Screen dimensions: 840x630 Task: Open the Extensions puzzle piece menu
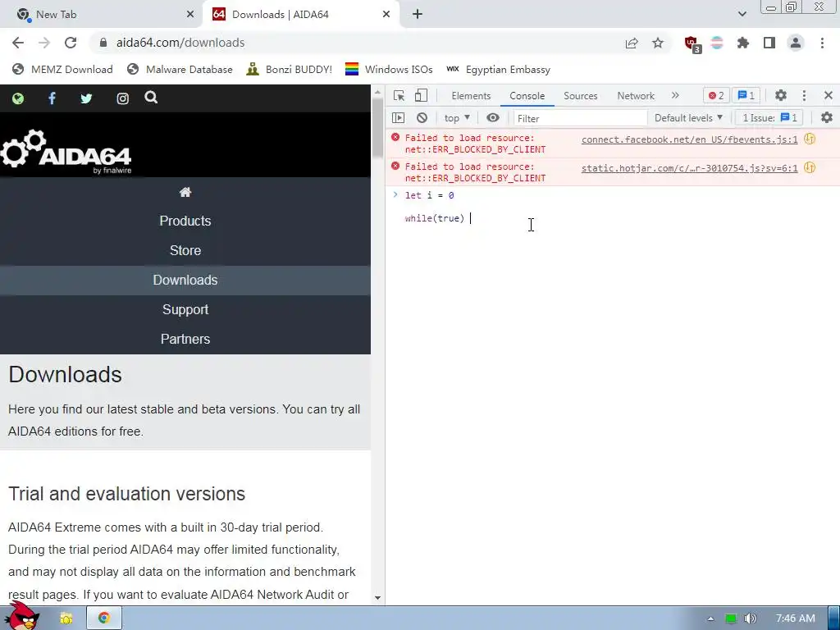tap(743, 43)
